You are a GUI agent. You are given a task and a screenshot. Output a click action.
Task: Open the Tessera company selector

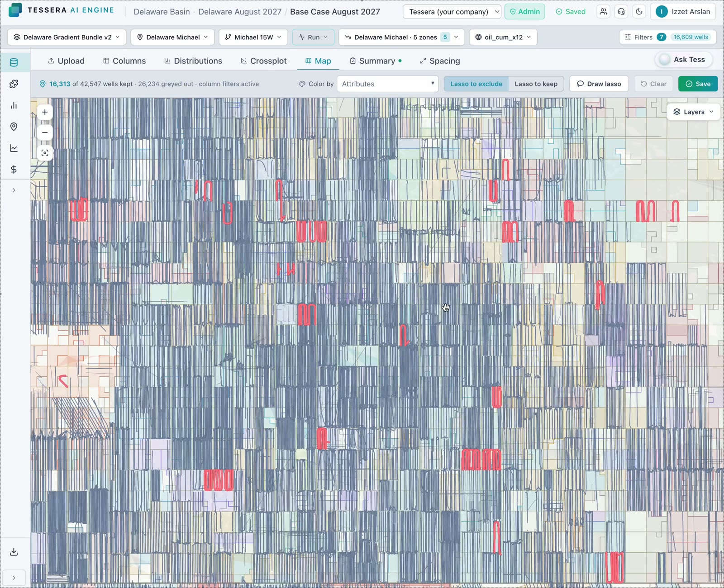coord(452,12)
